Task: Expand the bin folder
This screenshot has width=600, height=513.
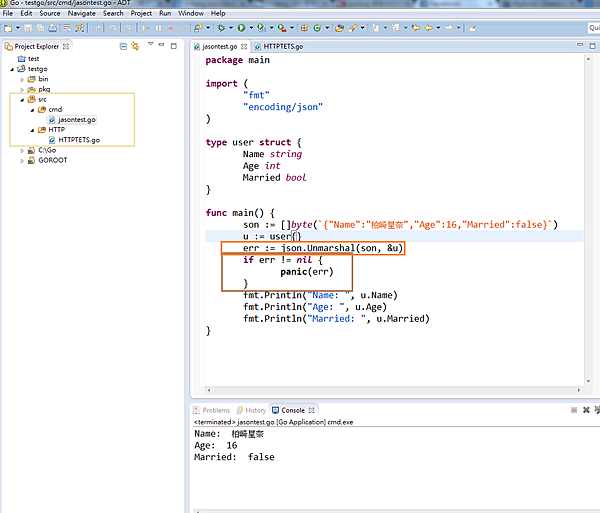Action: click(22, 78)
